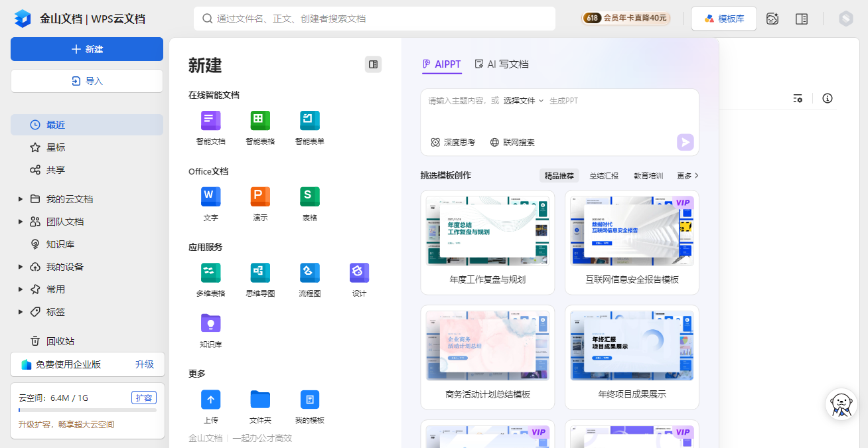Click the 导入 import button

[87, 81]
